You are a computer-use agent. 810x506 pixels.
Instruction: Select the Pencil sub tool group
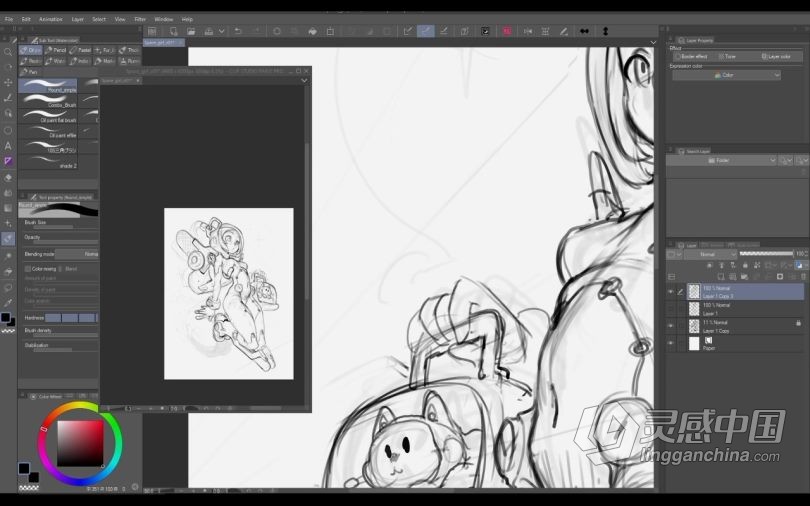tap(56, 50)
